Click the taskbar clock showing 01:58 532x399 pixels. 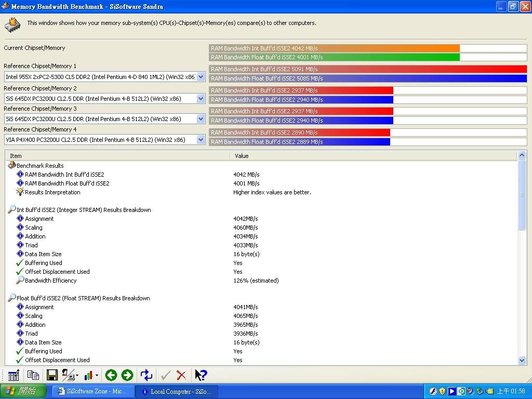point(511,391)
